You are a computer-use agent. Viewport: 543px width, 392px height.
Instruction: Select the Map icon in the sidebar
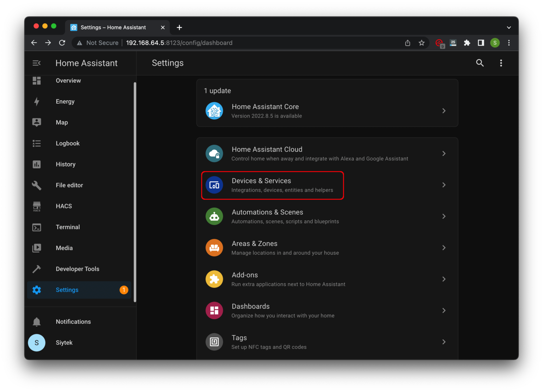click(37, 122)
